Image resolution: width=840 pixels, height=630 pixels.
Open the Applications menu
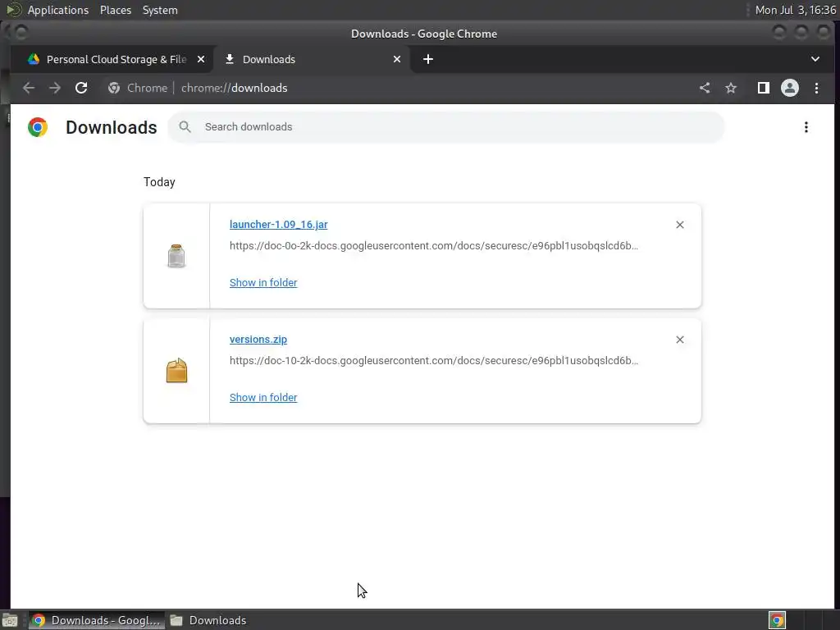[x=58, y=10]
